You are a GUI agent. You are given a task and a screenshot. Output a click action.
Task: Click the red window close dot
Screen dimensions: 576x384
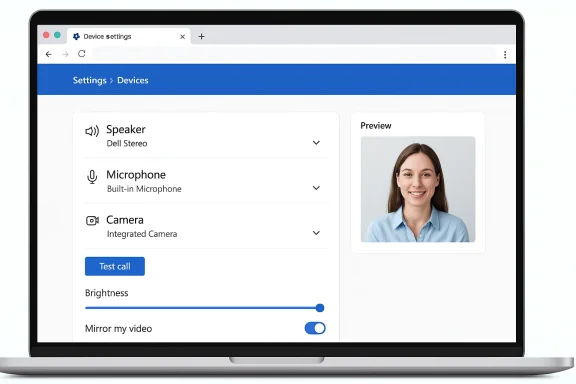pyautogui.click(x=46, y=35)
